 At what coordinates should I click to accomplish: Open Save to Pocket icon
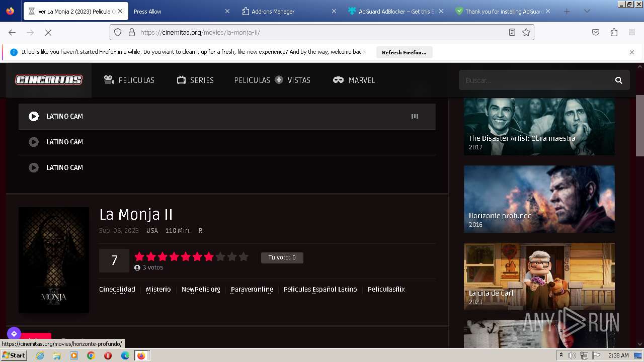[x=596, y=32]
